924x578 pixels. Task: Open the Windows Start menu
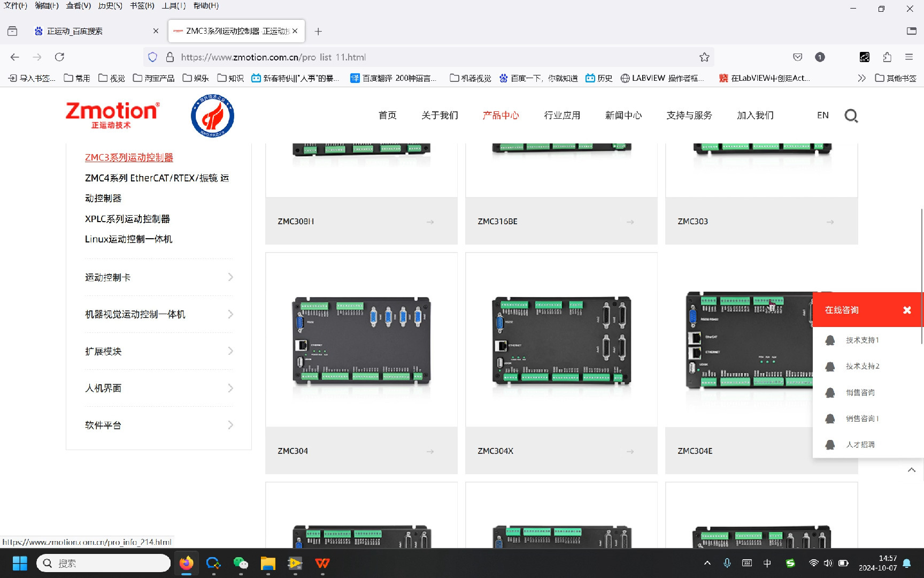[20, 563]
